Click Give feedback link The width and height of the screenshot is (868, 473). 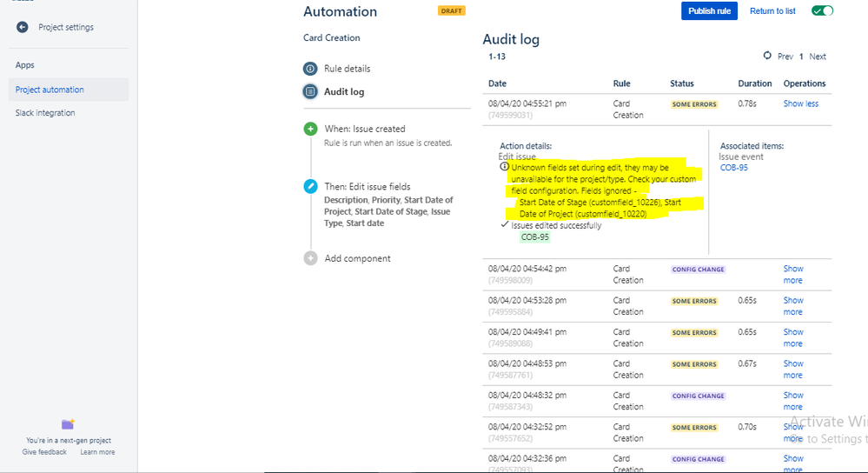tap(44, 452)
